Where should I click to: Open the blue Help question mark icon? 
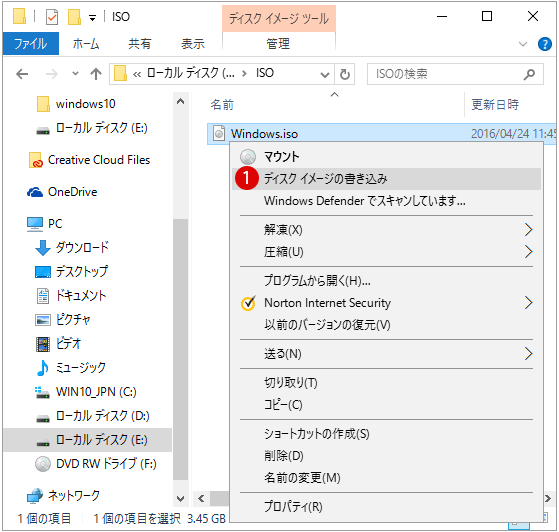tap(544, 44)
